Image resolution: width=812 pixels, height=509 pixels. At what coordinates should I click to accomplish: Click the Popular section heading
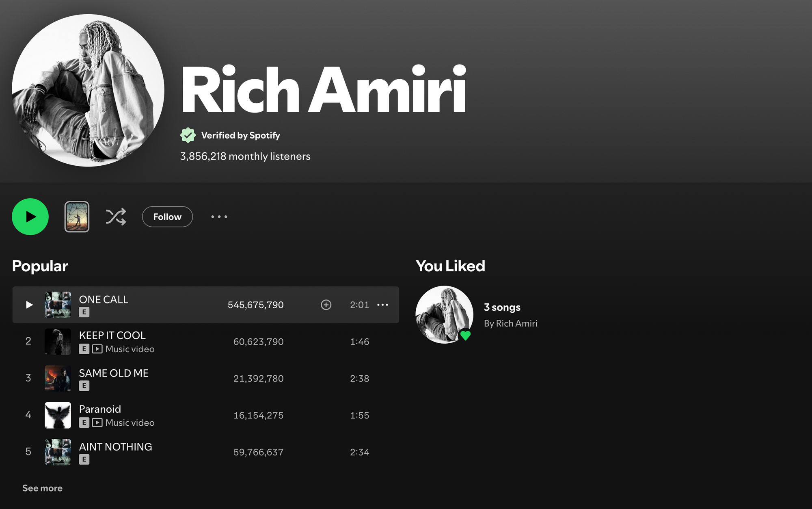pos(40,266)
